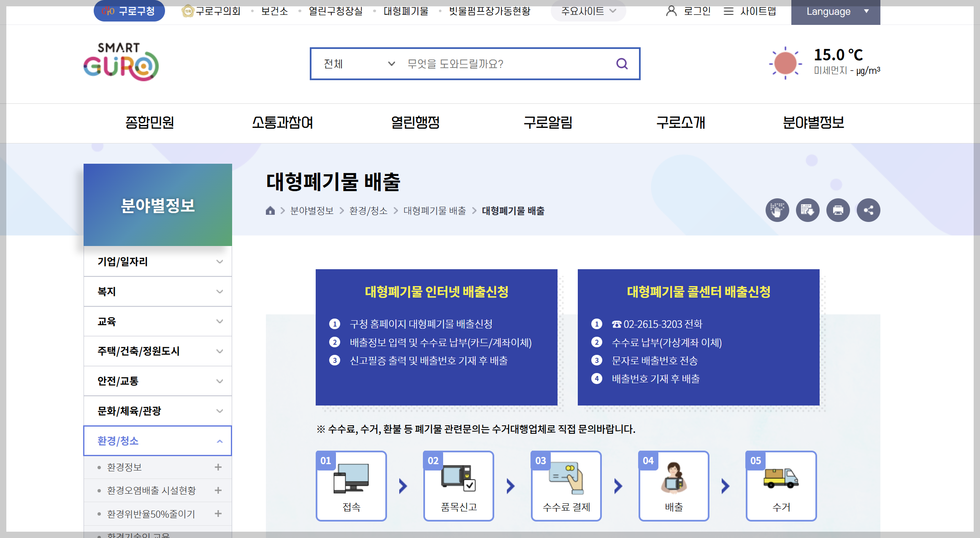Print the 대형폐기물 배출 page
980x538 pixels.
[x=838, y=210]
